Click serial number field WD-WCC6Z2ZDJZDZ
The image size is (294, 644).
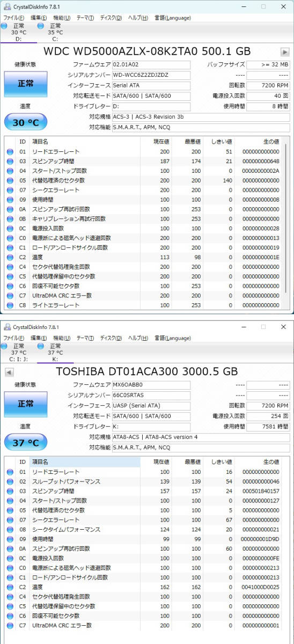[x=151, y=75]
